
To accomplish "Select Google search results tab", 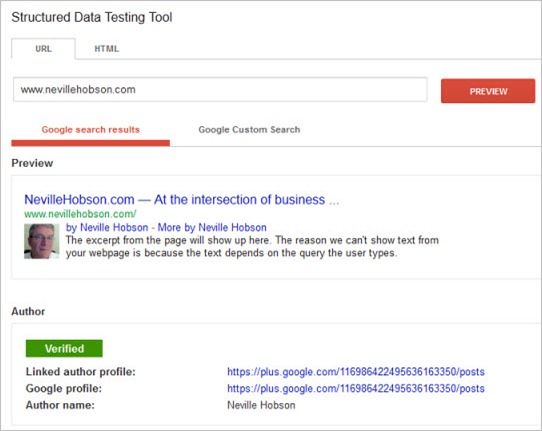I will point(91,130).
